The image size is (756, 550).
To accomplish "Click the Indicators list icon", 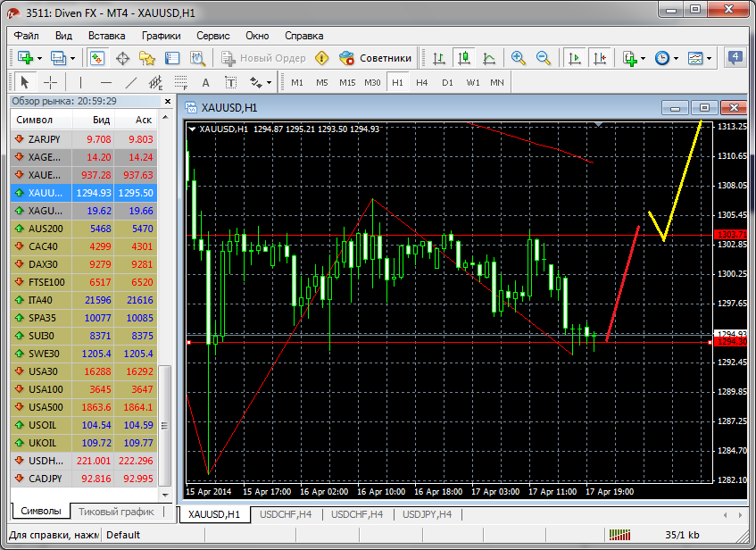I will [629, 58].
